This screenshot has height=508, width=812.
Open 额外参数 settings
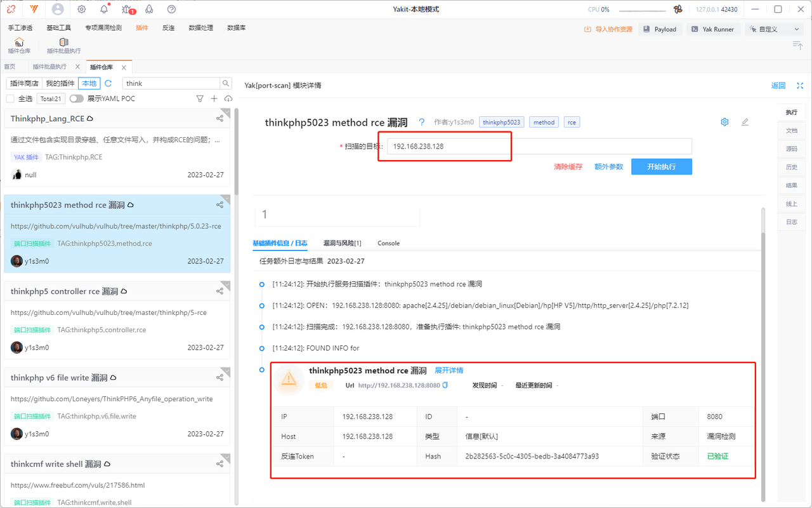[608, 166]
